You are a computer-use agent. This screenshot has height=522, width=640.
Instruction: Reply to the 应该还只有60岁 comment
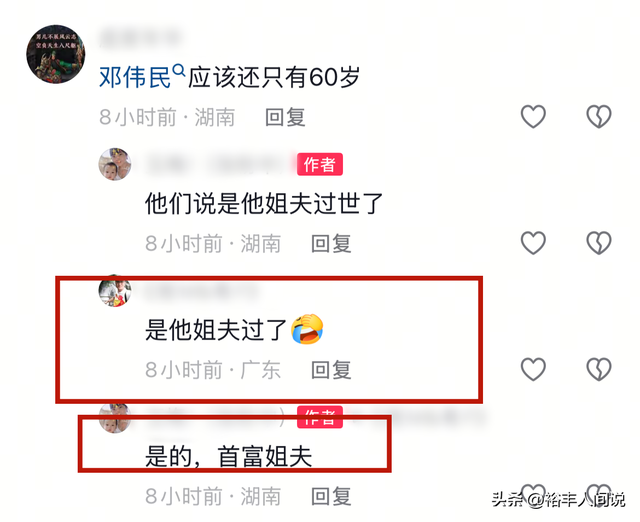click(285, 118)
